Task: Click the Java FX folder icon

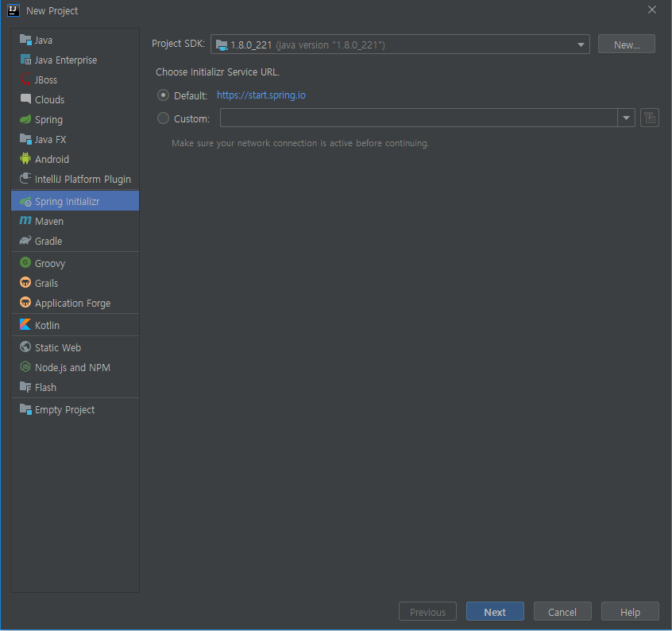Action: (25, 139)
